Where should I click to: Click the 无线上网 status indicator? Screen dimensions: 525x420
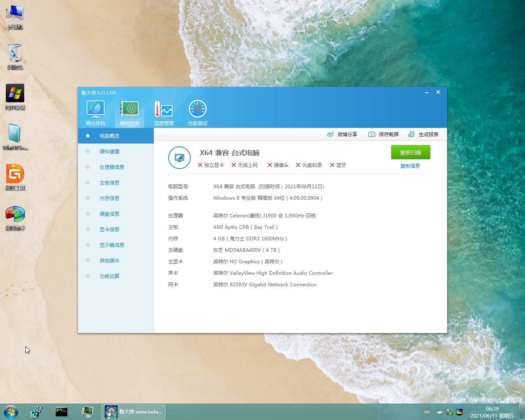(x=244, y=165)
